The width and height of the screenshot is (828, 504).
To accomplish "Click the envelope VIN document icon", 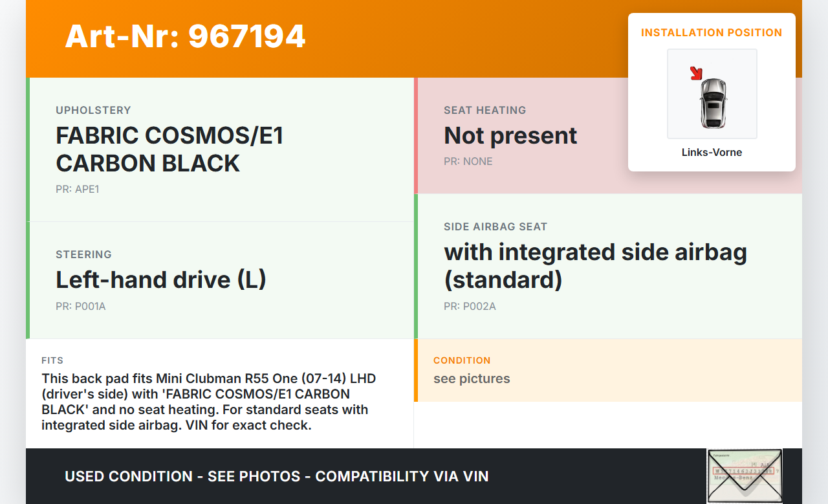I will coord(744,476).
